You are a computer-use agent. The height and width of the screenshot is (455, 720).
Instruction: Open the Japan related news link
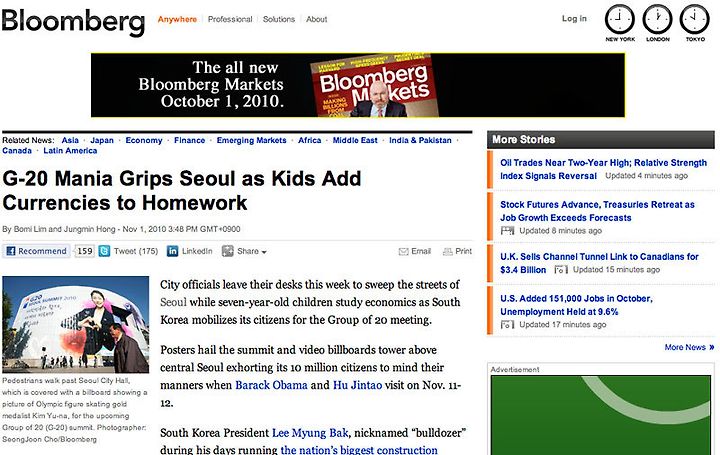pos(102,140)
